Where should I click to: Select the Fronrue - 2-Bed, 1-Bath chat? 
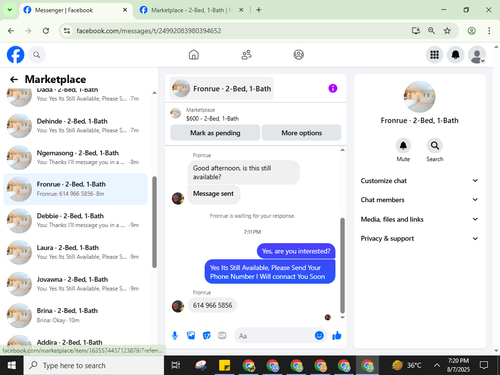tap(76, 189)
